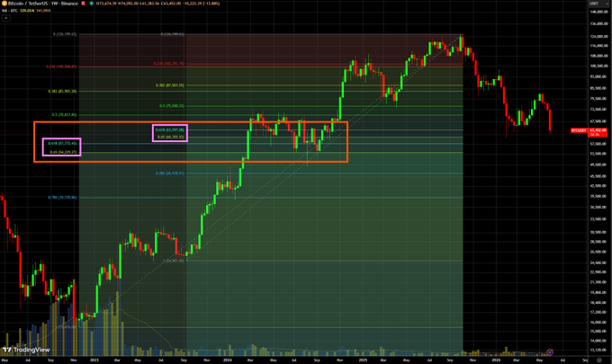Image resolution: width=612 pixels, height=364 pixels.
Task: Click the TradingView logo
Action: [26, 350]
